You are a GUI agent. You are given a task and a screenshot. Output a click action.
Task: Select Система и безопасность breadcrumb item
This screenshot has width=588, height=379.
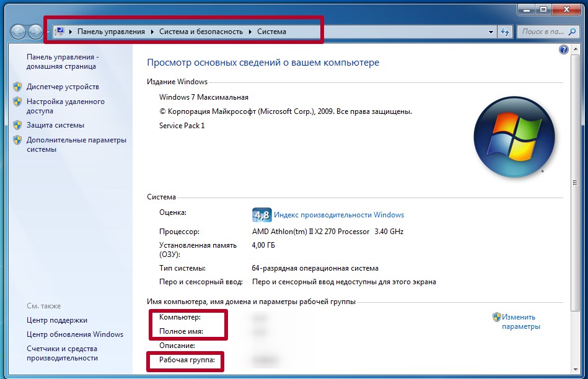pyautogui.click(x=201, y=32)
